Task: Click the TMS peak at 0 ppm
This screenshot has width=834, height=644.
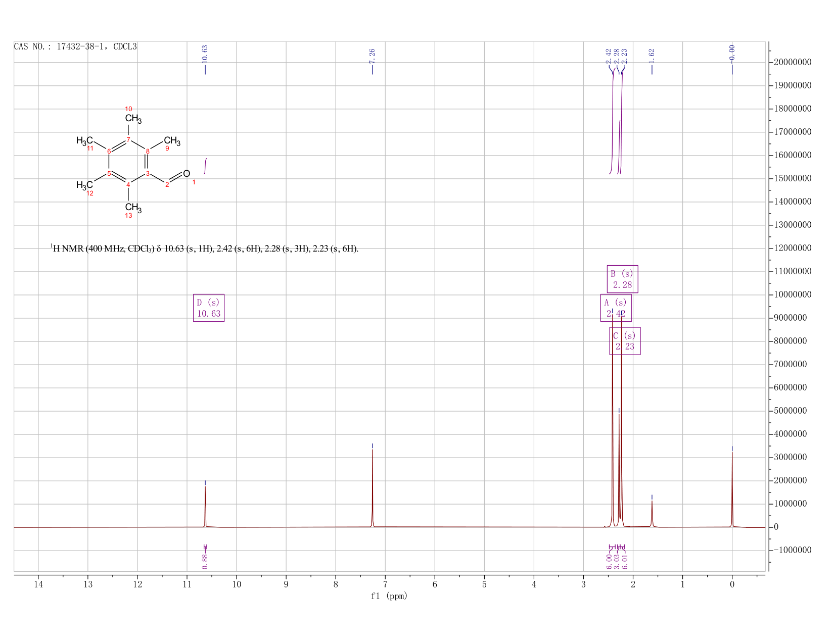Action: coord(732,489)
